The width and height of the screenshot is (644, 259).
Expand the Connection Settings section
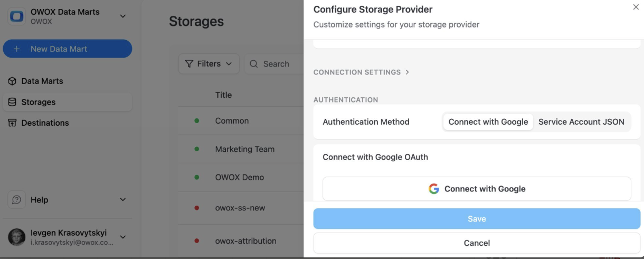coord(362,72)
